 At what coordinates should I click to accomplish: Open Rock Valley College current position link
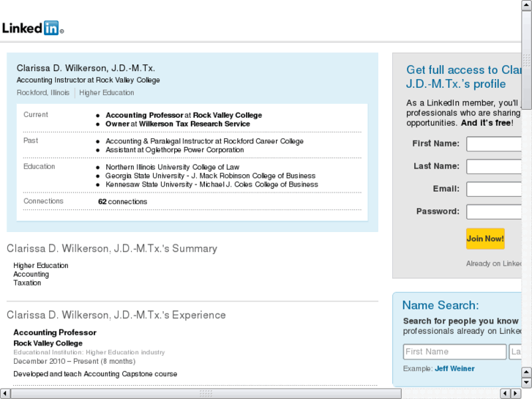228,115
